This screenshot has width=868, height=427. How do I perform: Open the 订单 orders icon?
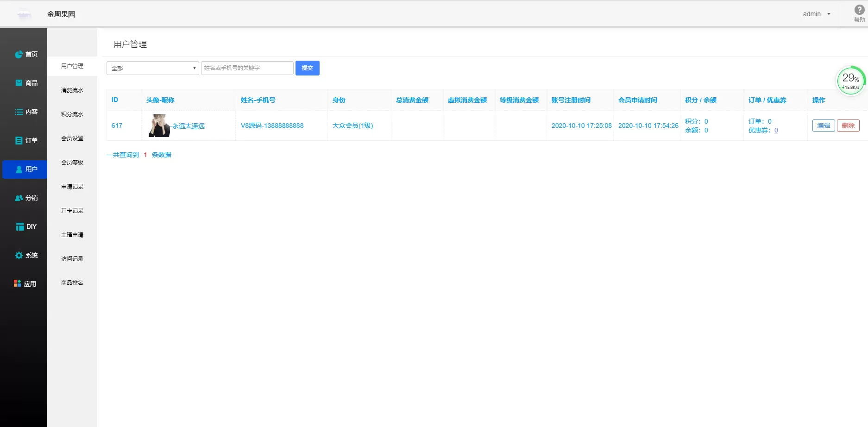coord(19,140)
